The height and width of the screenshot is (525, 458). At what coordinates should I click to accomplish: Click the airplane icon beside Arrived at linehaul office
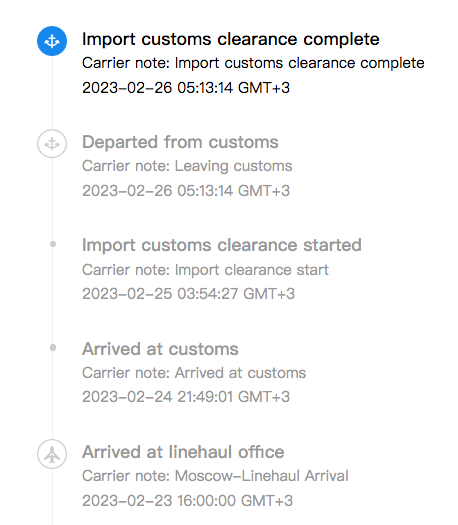click(x=52, y=454)
